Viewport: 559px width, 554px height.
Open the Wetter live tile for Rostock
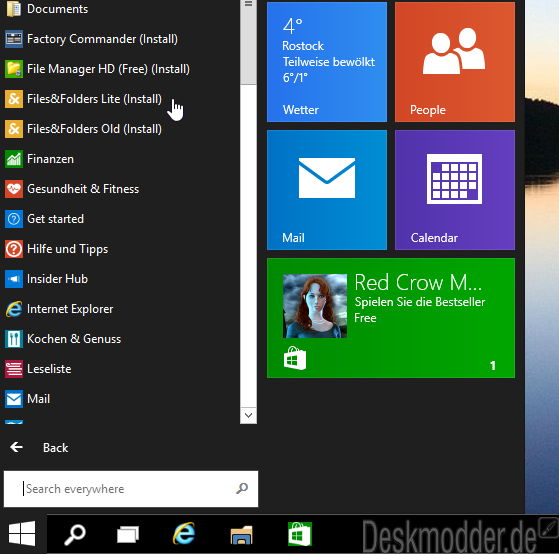point(327,62)
